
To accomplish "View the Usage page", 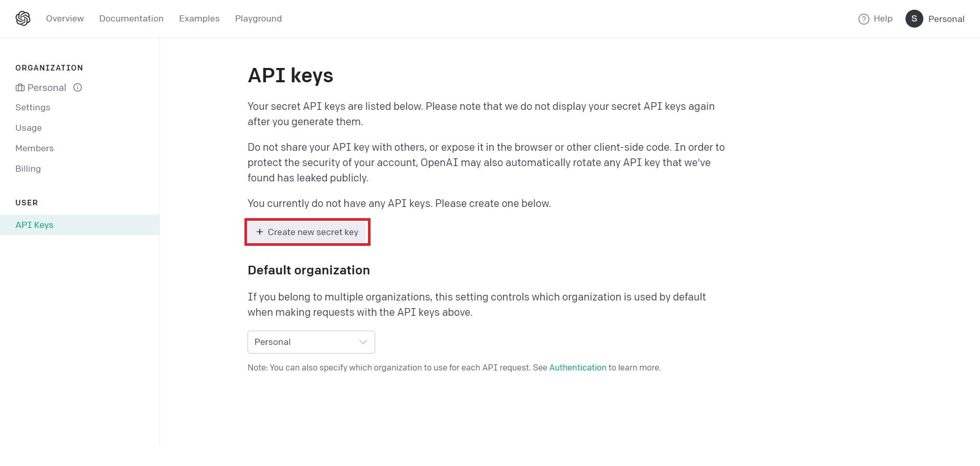I will 29,128.
